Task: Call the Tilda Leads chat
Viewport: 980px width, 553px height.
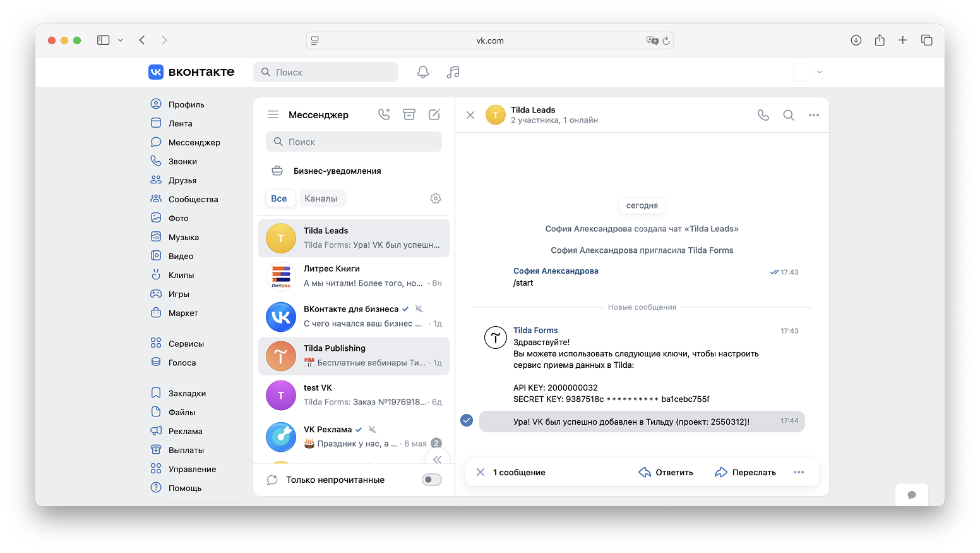Action: pos(763,115)
